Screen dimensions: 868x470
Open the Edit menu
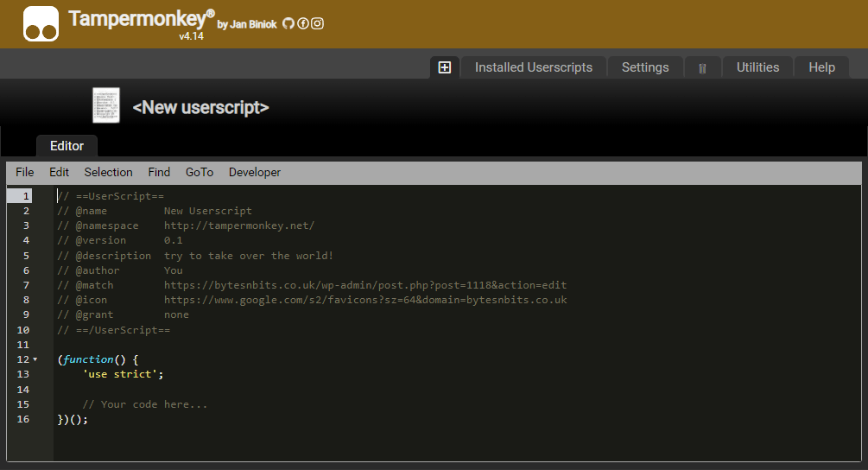[60, 172]
